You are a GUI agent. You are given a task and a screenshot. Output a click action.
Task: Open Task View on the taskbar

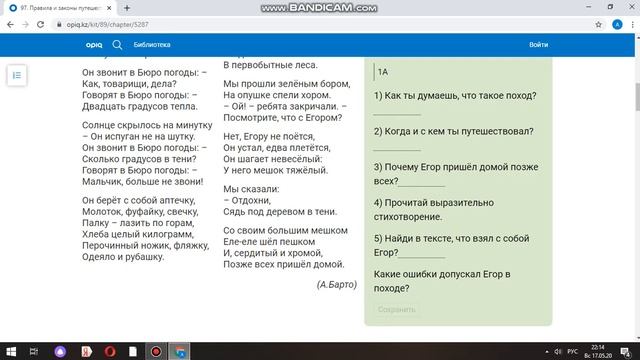[x=34, y=351]
